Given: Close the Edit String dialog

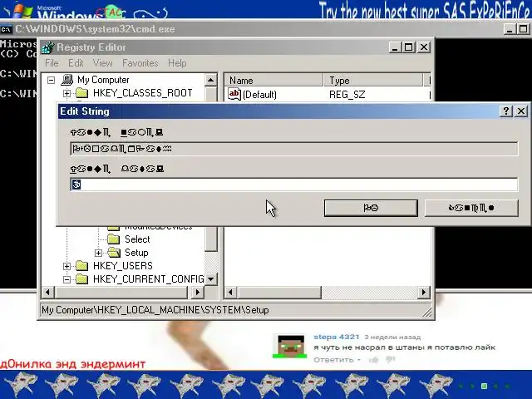Looking at the screenshot, I should point(521,111).
